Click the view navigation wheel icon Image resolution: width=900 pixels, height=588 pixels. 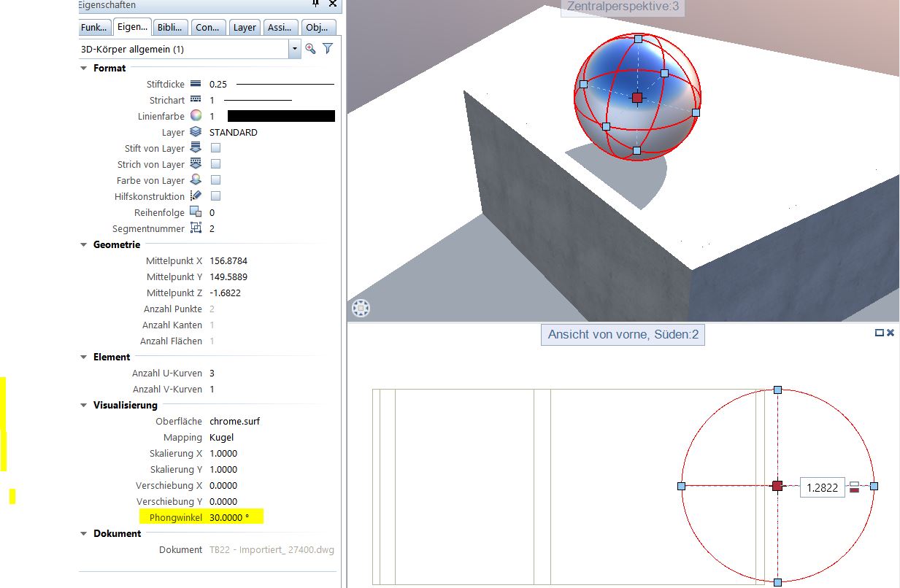coord(360,309)
